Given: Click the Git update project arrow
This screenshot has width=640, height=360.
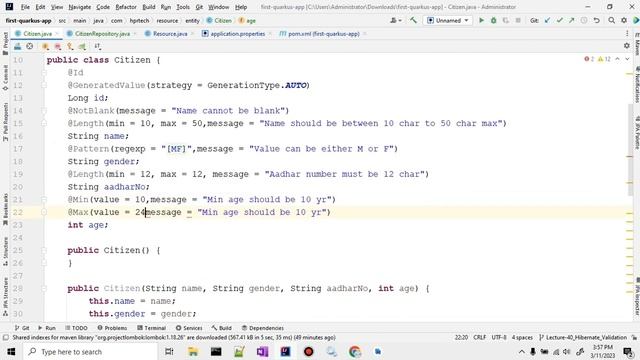Looking at the screenshot, I should (547, 20).
